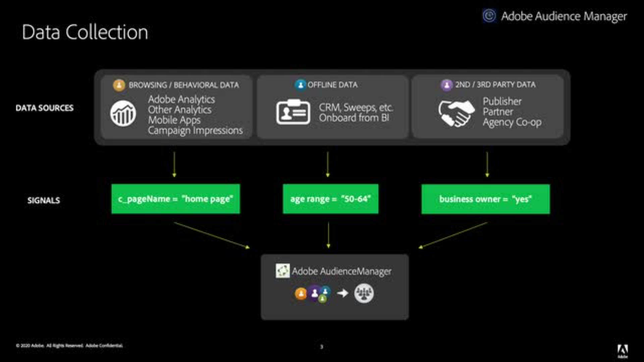
Task: Click the DATA SOURCES row label
Action: point(44,108)
